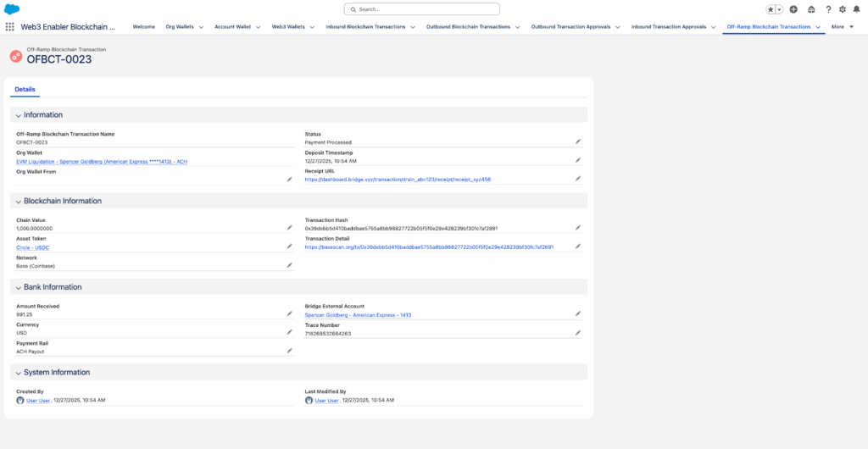Edit Status field pencil icon
The image size is (868, 449).
[x=578, y=141]
